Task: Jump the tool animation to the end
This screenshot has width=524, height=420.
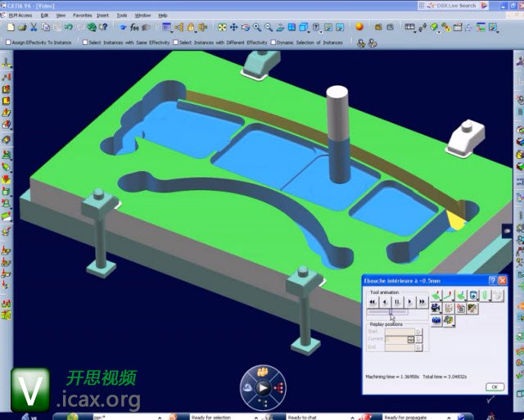Action: coord(422,301)
